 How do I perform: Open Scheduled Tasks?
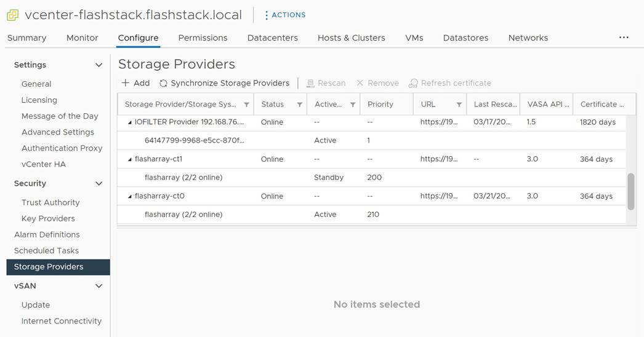(x=46, y=250)
